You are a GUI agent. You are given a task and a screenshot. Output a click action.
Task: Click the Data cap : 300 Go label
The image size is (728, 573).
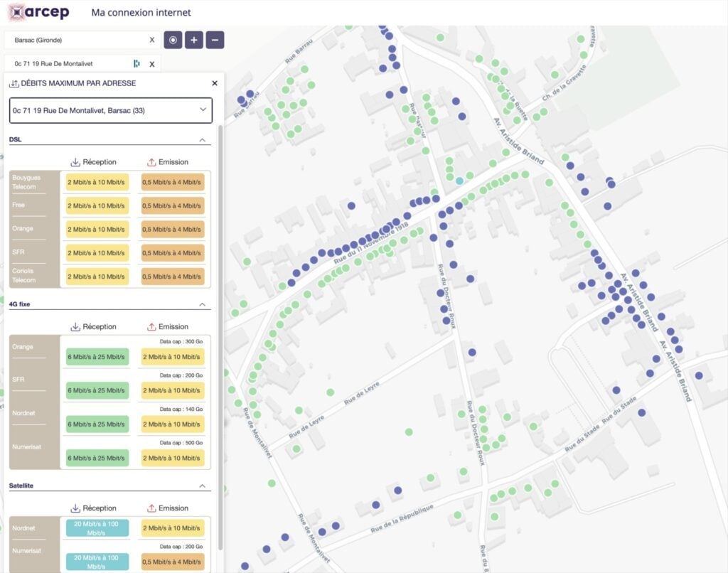[181, 342]
